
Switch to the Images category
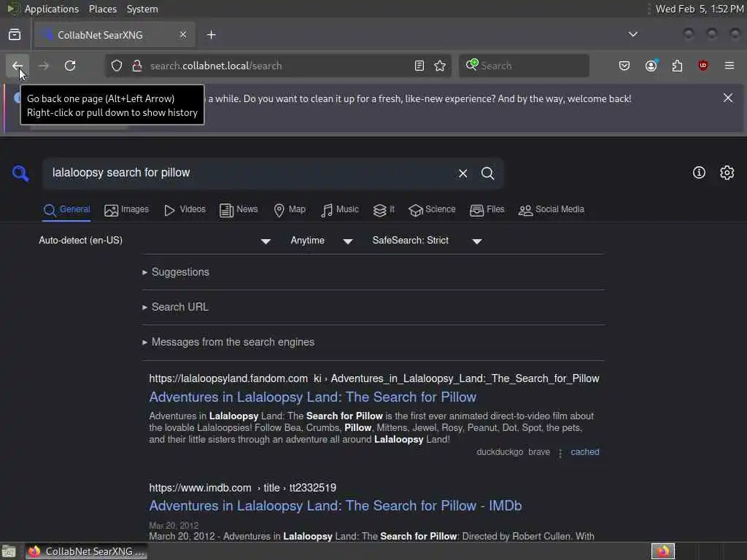coord(127,209)
